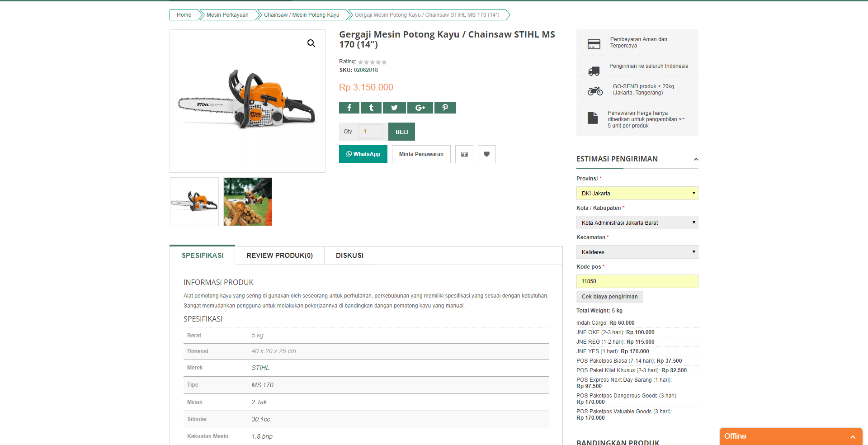The width and height of the screenshot is (868, 445).
Task: Click the Mesin value 2 Tak
Action: (x=259, y=402)
